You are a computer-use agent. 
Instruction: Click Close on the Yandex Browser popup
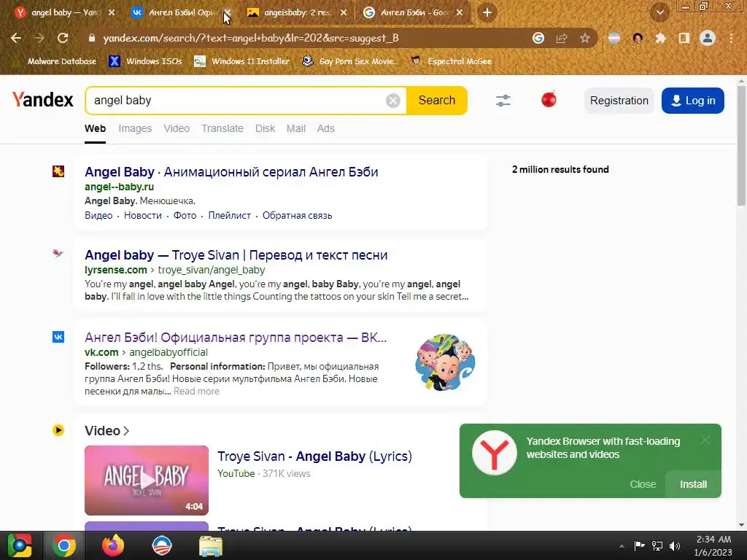(x=643, y=484)
